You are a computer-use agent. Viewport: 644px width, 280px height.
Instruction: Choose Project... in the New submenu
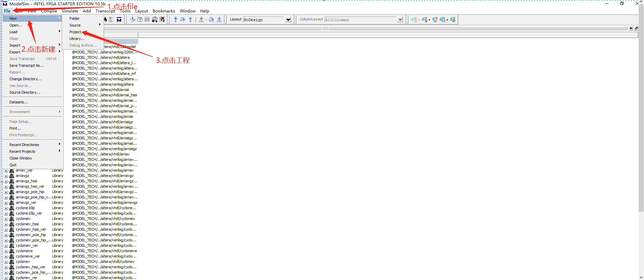tap(83, 32)
